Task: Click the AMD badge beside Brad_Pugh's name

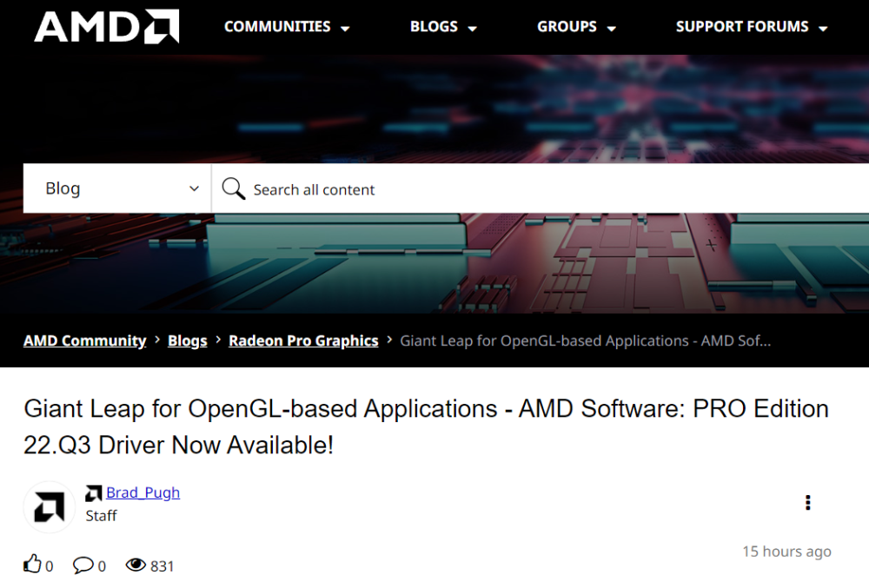Action: 93,492
